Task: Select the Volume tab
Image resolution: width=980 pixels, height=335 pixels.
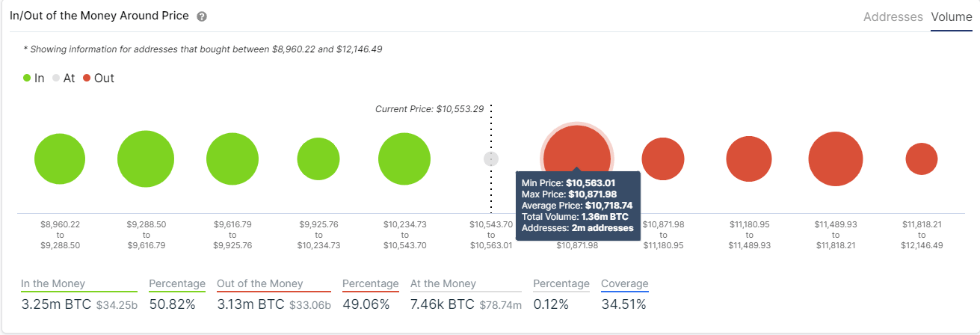Action: click(951, 16)
